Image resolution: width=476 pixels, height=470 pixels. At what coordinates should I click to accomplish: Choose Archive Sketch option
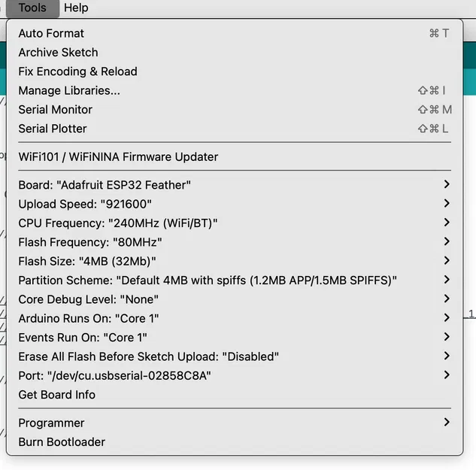[x=58, y=53]
